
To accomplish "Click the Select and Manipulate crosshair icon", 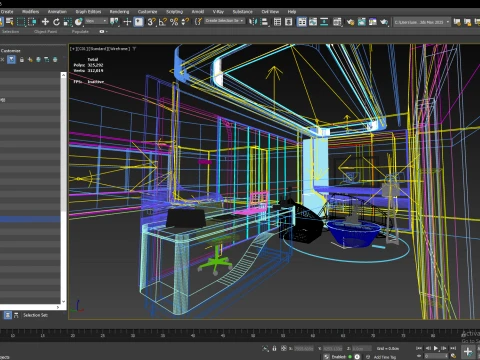I will (x=127, y=22).
